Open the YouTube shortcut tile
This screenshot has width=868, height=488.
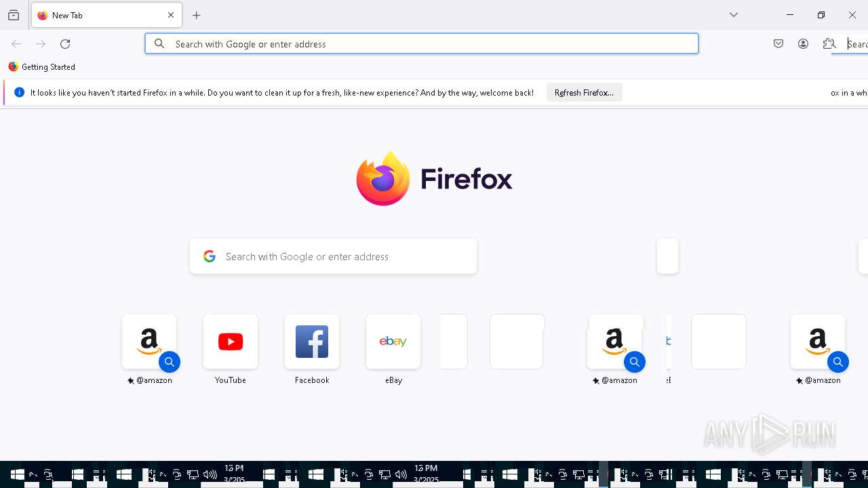click(x=231, y=342)
